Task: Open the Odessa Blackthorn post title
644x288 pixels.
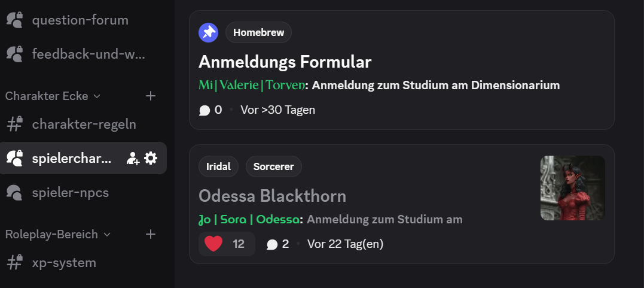Action: (x=272, y=196)
